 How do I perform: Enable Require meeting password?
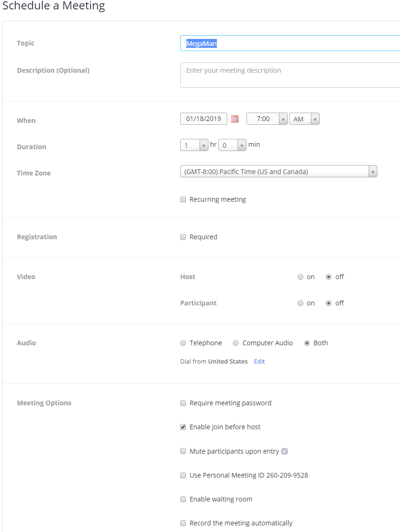(x=183, y=403)
